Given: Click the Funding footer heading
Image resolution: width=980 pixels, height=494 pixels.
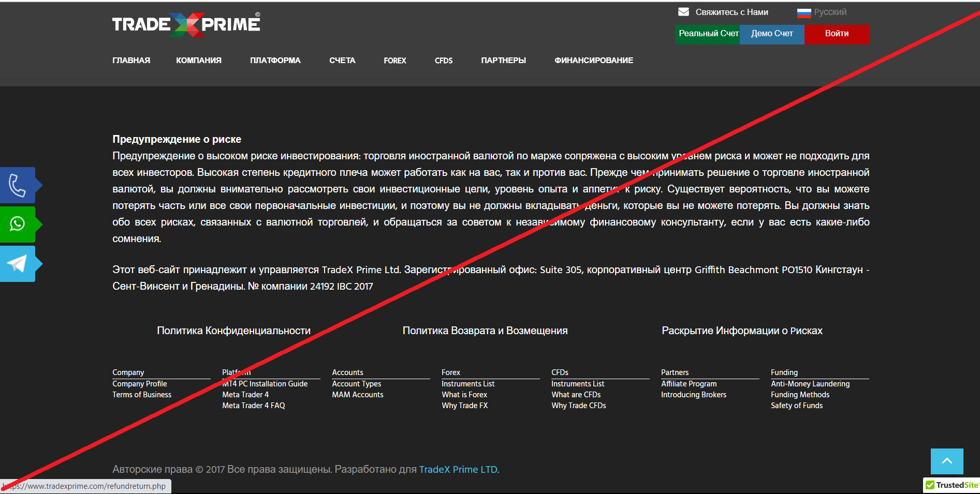Looking at the screenshot, I should (x=784, y=372).
